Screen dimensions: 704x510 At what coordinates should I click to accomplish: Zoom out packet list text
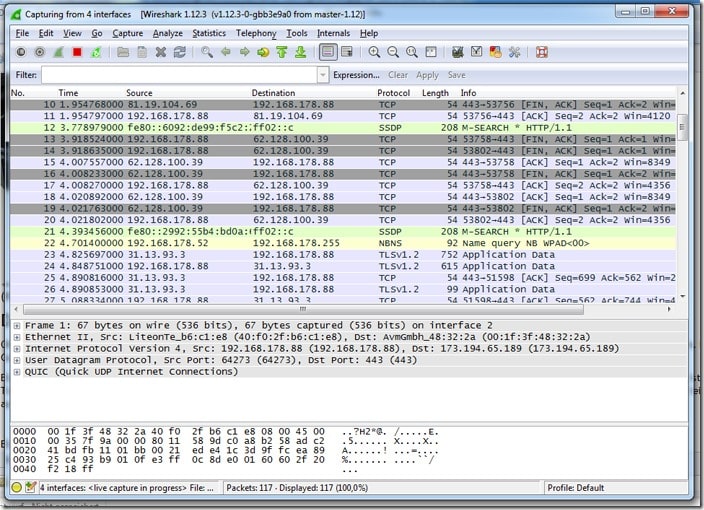pyautogui.click(x=393, y=52)
